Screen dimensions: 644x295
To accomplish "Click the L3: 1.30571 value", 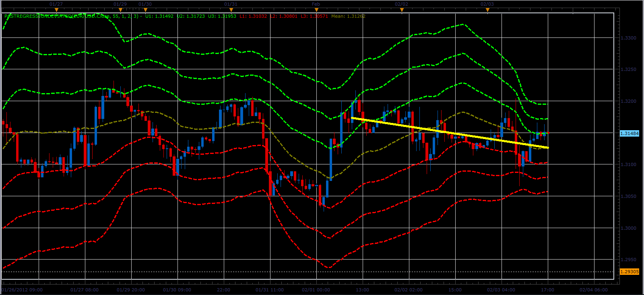I will 314,16.
